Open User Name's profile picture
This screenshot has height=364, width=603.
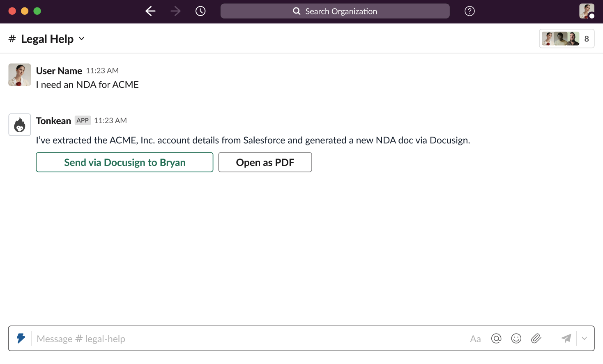click(20, 75)
